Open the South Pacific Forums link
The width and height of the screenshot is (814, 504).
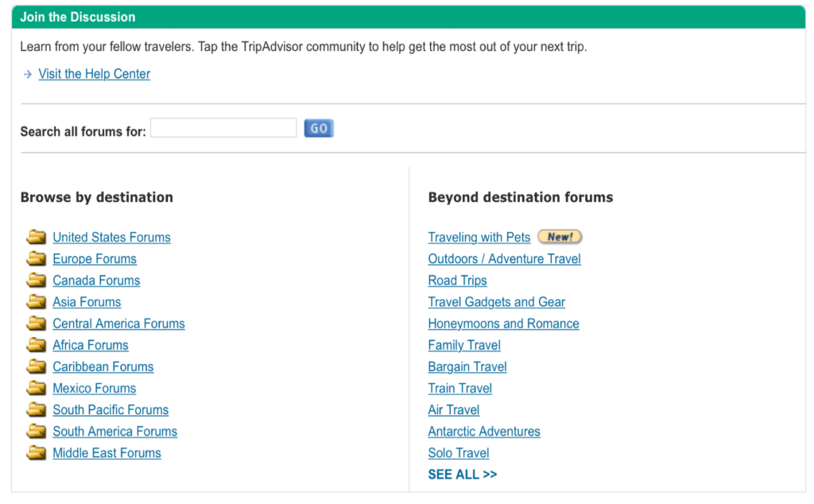(x=110, y=409)
